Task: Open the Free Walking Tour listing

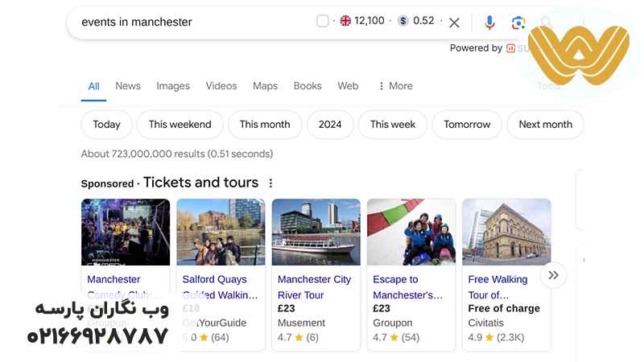Action: pyautogui.click(x=497, y=286)
